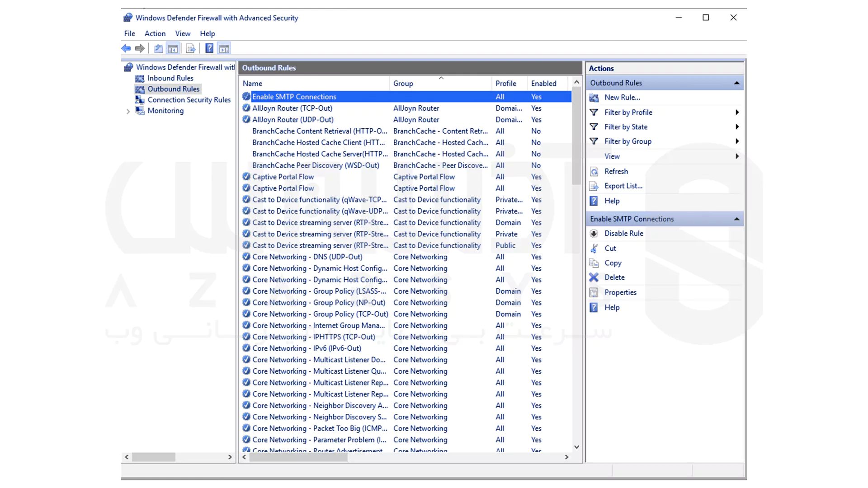Screen dimensions: 868x488
Task: Open the View submenu arrow in Actions
Action: coord(737,156)
